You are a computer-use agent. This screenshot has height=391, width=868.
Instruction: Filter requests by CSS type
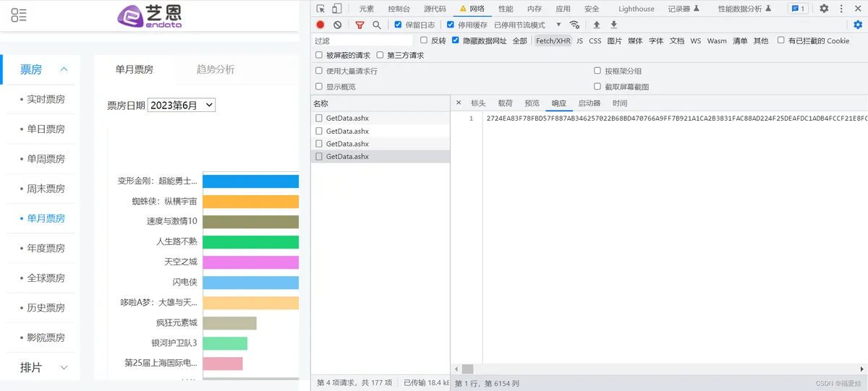595,41
